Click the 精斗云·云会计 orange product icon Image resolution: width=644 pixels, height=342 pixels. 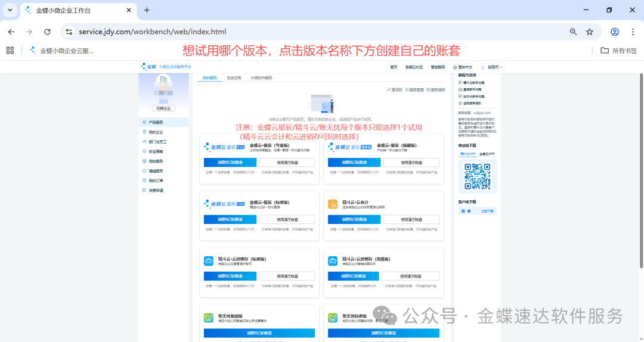[x=333, y=204]
